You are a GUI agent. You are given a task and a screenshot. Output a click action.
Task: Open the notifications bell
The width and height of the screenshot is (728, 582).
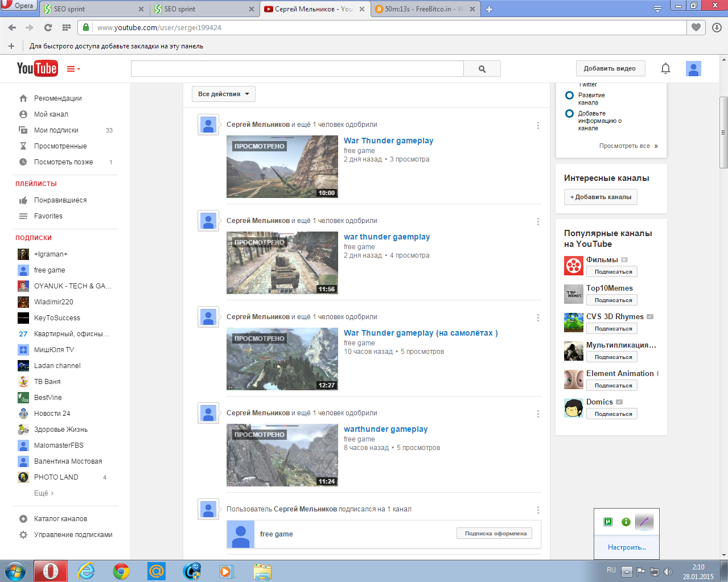[665, 68]
